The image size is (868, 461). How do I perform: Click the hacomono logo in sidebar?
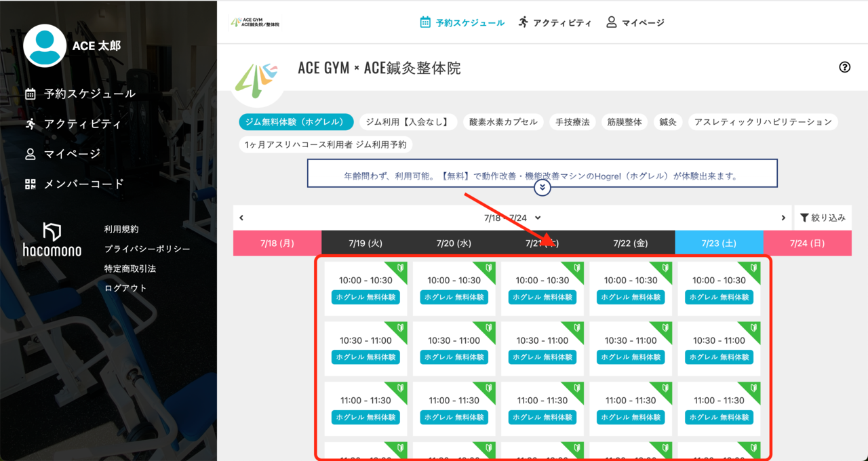tap(52, 239)
